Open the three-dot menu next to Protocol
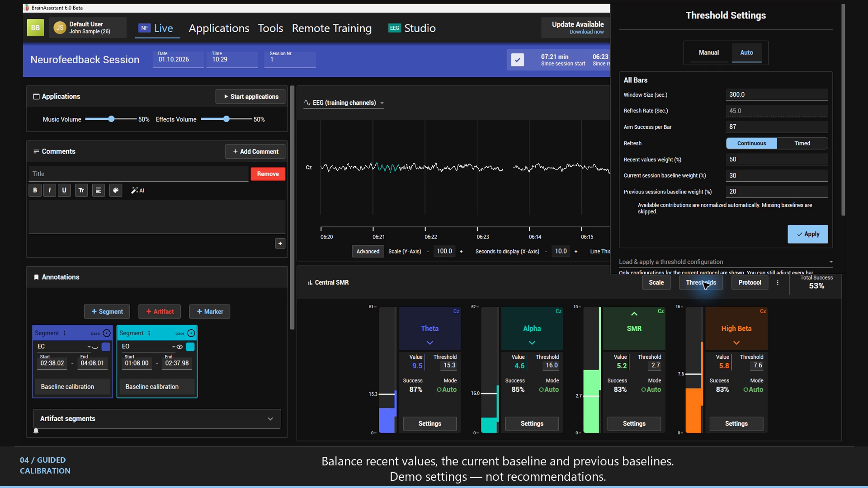The image size is (868, 488). pyautogui.click(x=778, y=282)
